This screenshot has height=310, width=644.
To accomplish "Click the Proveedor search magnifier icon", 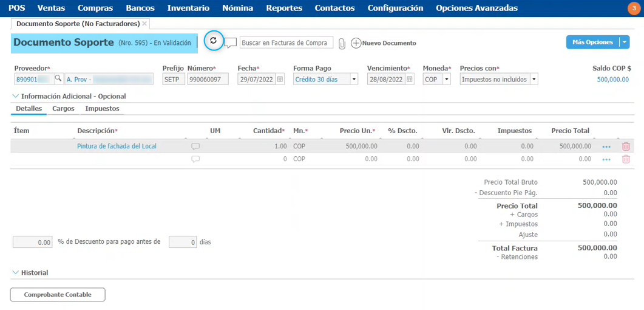I will (58, 79).
